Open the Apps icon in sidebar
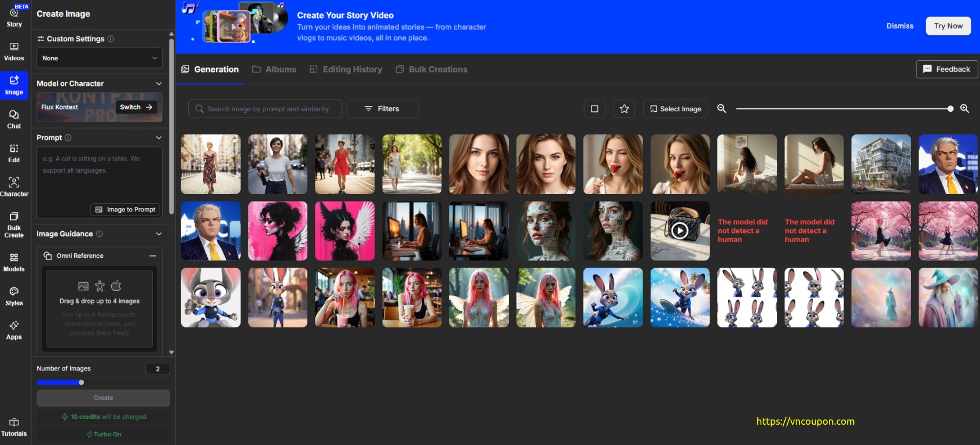Screen dimensions: 980x445 [x=14, y=330]
